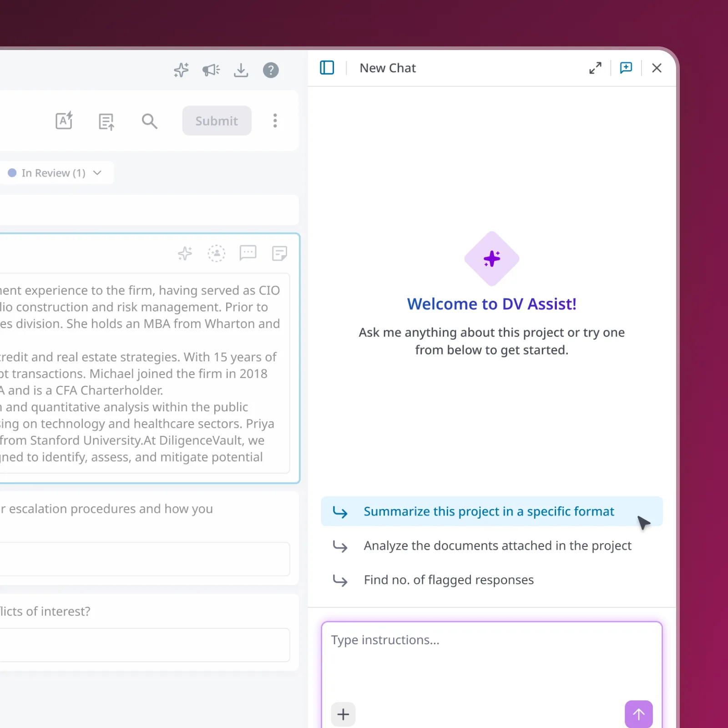728x728 pixels.
Task: Click the plus attach button in chat input
Action: click(x=343, y=714)
